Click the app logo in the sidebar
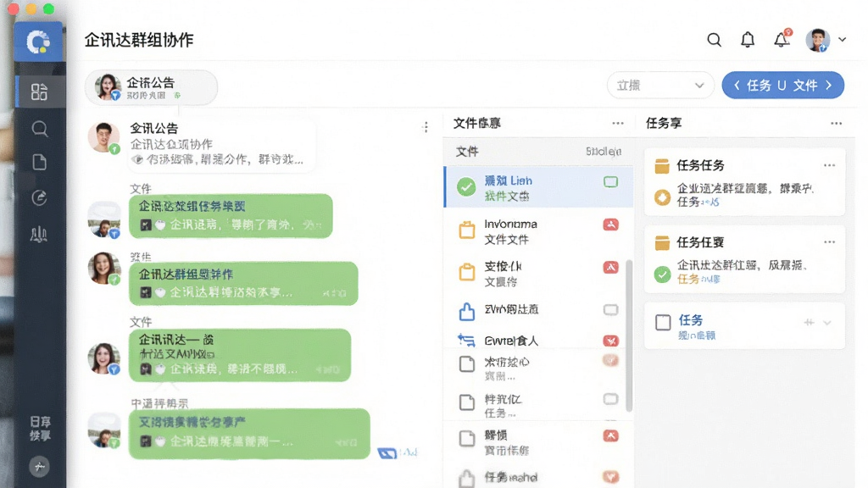 point(38,42)
